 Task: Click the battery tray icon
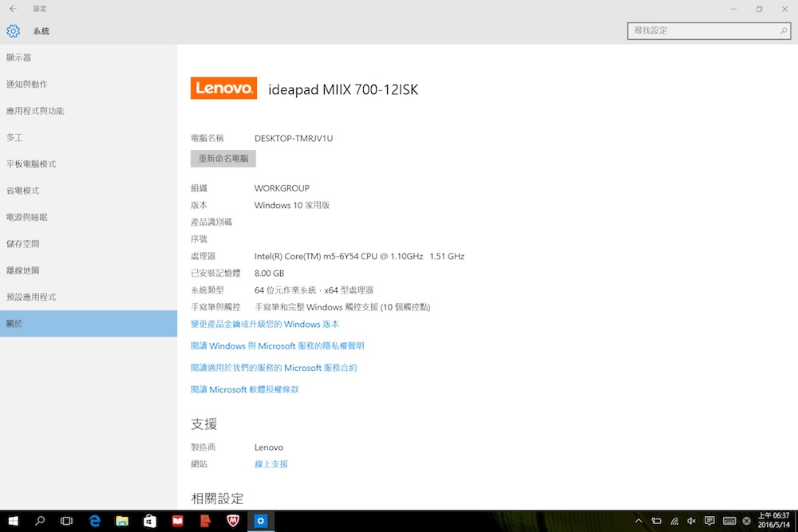[657, 521]
